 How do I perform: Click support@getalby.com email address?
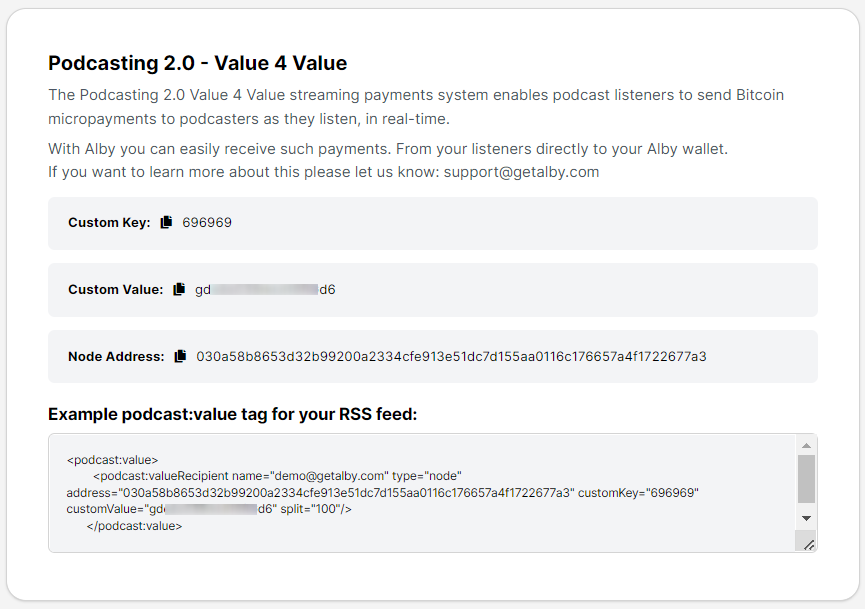(521, 172)
